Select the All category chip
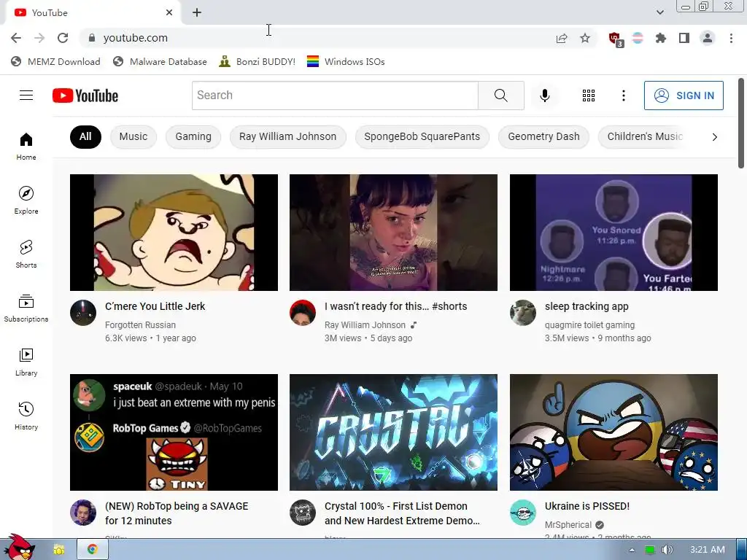This screenshot has width=747, height=560. click(85, 136)
